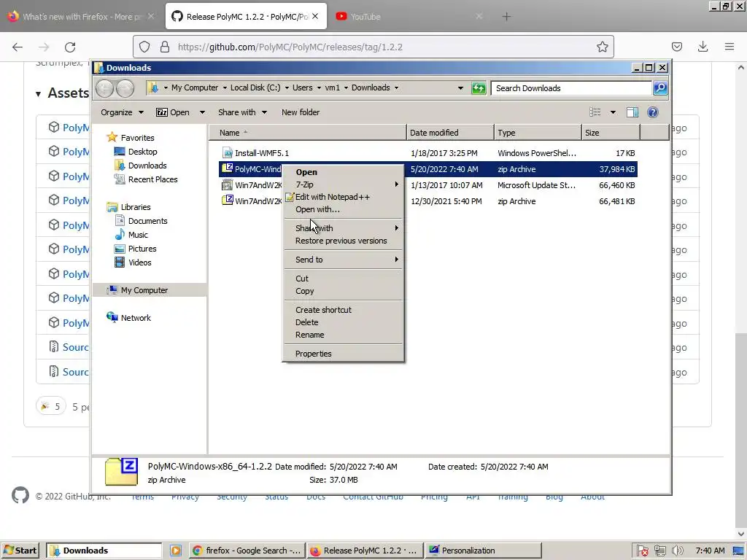Open Firefox downloads arrow icon
747x560 pixels.
703,47
